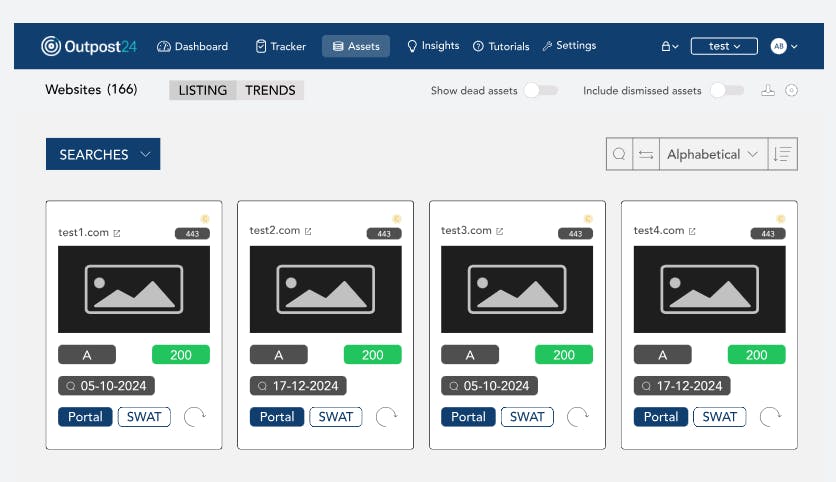Screen dimensions: 836x482
Task: Open the test account dropdown
Action: tap(724, 46)
